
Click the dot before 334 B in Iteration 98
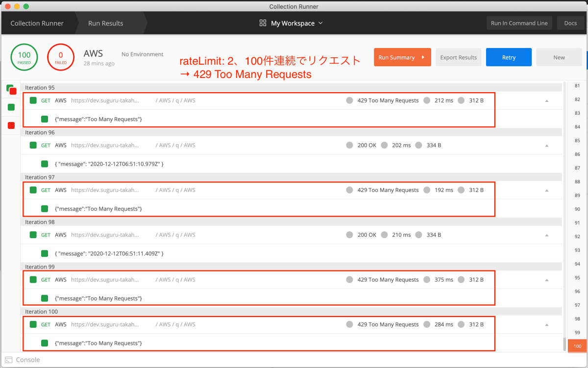[x=418, y=235]
